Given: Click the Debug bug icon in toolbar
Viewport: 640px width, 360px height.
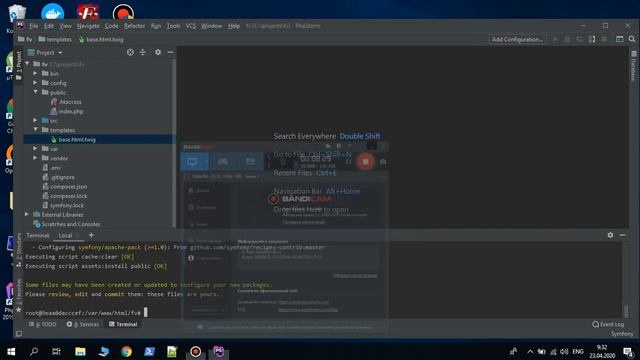Looking at the screenshot, I should tap(567, 39).
